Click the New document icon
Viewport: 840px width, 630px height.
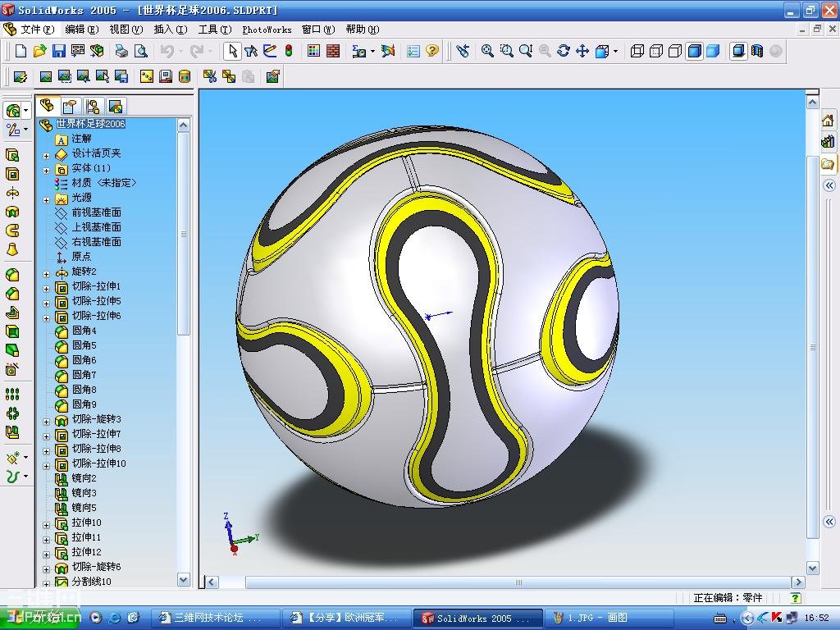pos(21,51)
